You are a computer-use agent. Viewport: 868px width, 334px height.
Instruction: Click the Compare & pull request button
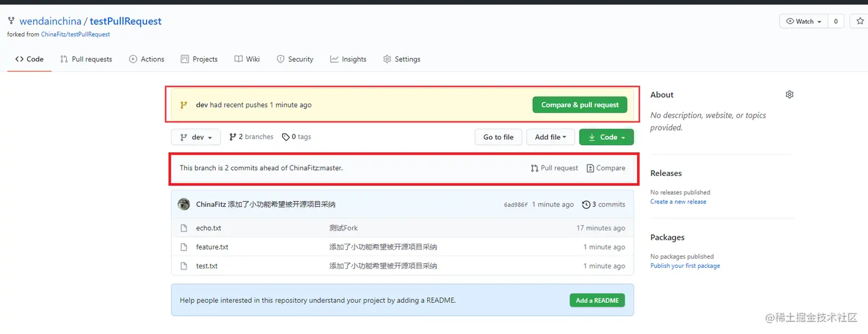[580, 105]
